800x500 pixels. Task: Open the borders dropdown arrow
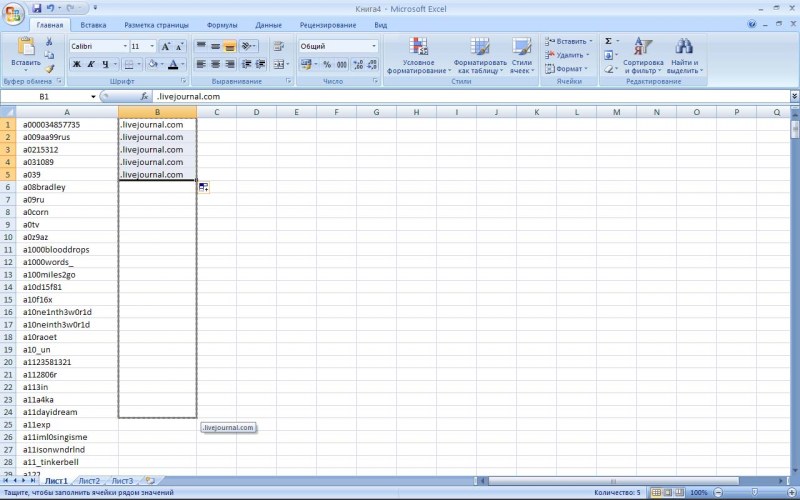139,64
